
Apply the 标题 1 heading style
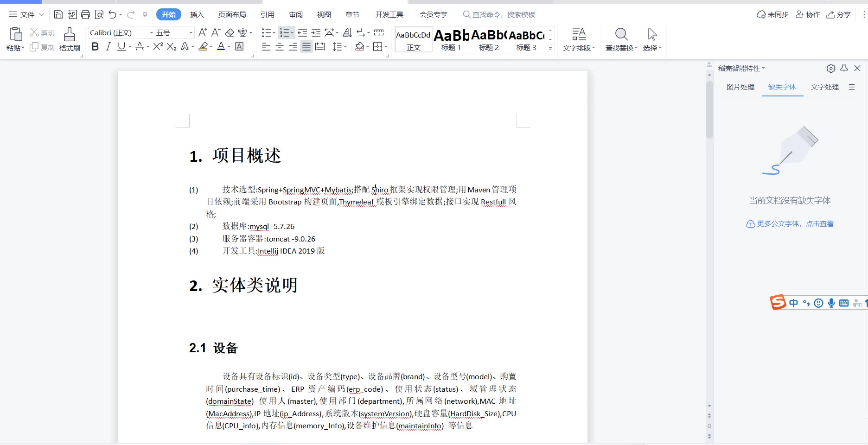coord(451,40)
